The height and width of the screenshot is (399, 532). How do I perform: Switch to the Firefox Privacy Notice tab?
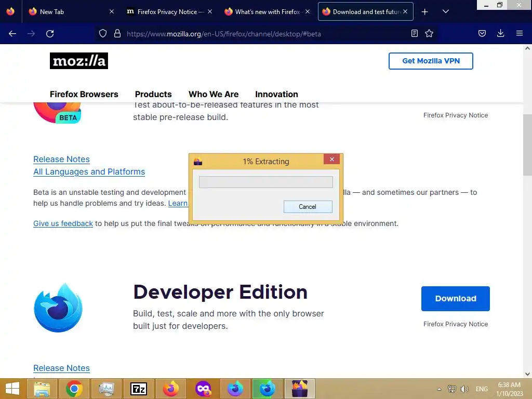[169, 11]
